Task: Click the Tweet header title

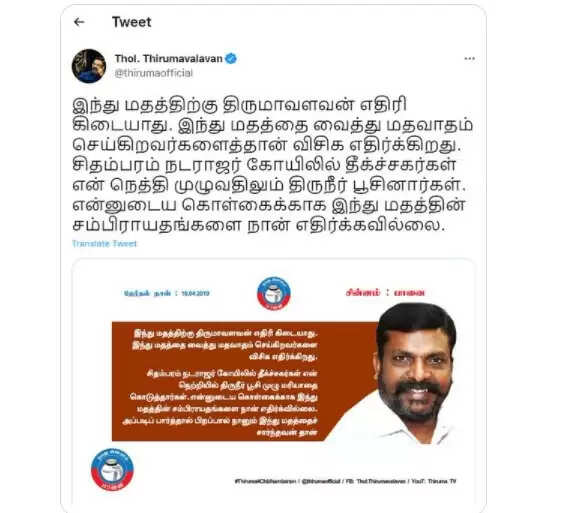Action: [x=131, y=22]
